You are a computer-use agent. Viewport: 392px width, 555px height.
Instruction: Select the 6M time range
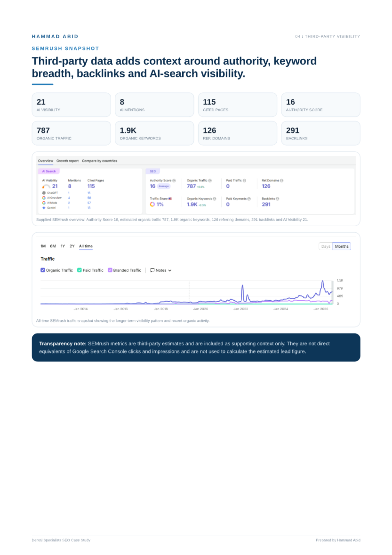[x=53, y=246]
